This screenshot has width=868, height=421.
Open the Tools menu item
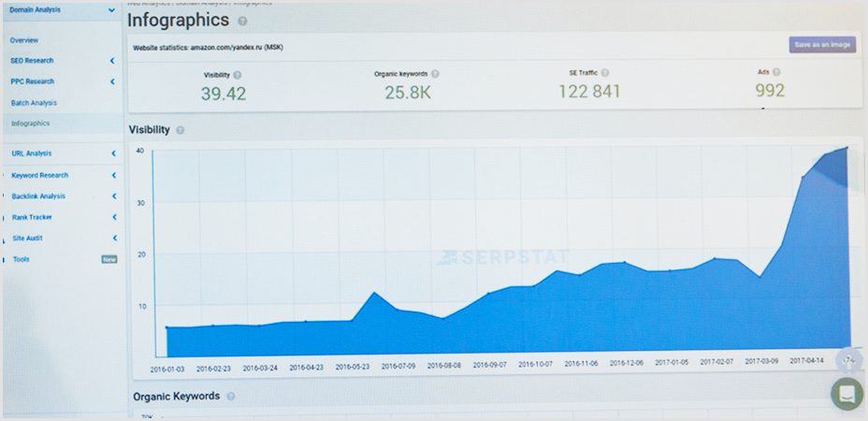tap(22, 259)
